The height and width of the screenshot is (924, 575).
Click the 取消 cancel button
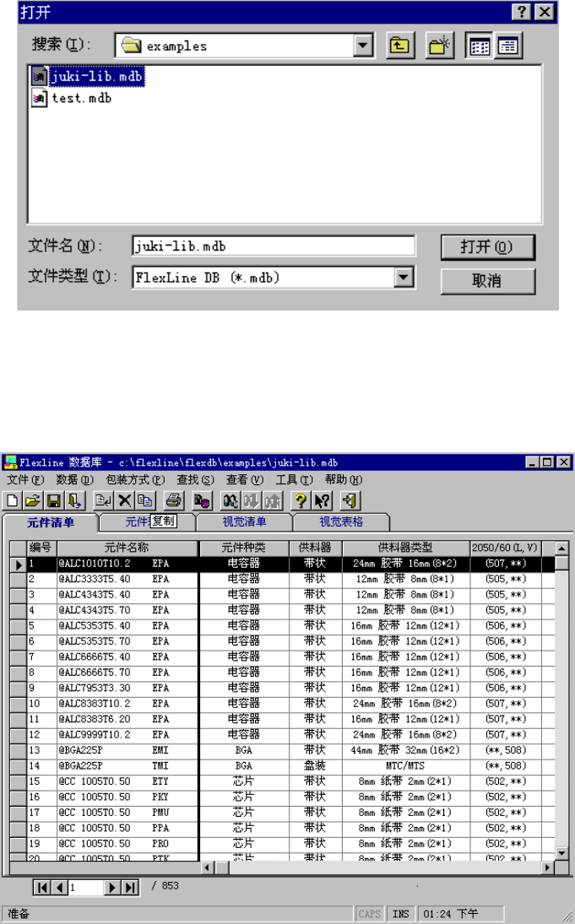[x=488, y=281]
